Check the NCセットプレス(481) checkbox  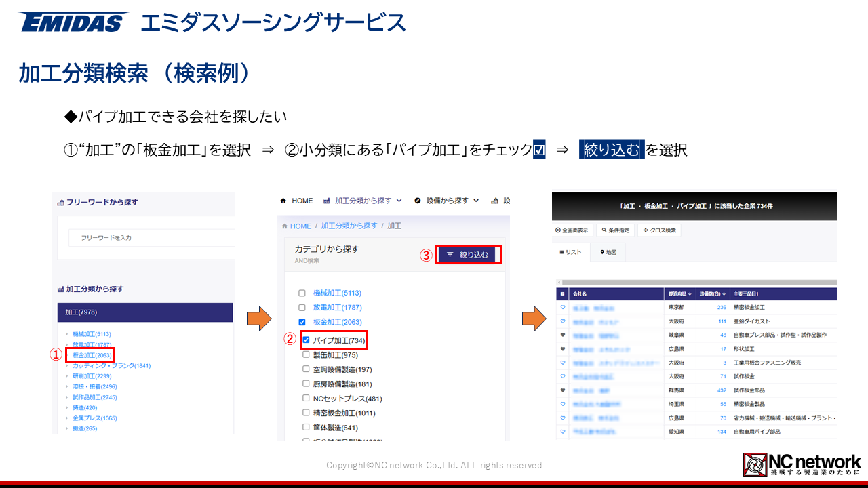tap(307, 399)
